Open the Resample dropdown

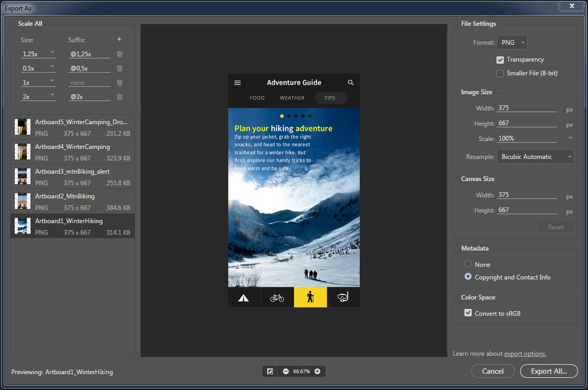coord(535,156)
